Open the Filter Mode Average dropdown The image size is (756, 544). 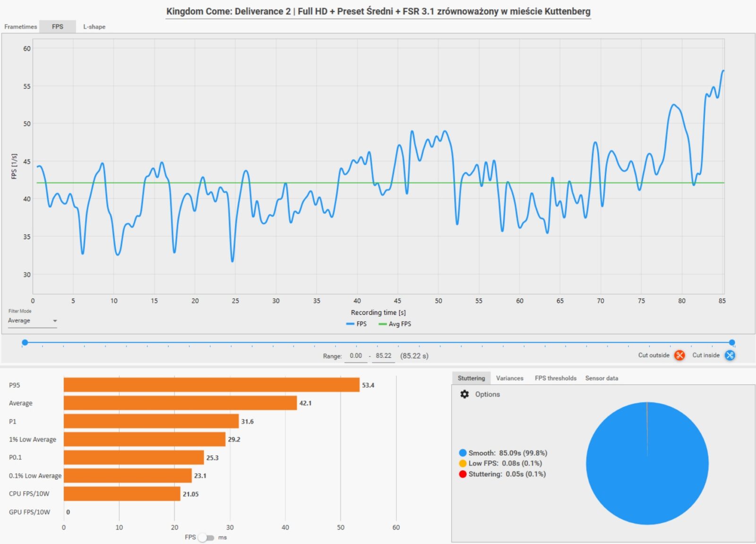(32, 321)
